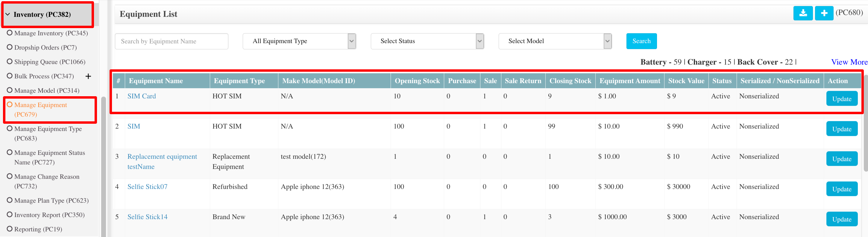Click the Serialized / NonSerialized header
The width and height of the screenshot is (868, 237).
click(780, 81)
